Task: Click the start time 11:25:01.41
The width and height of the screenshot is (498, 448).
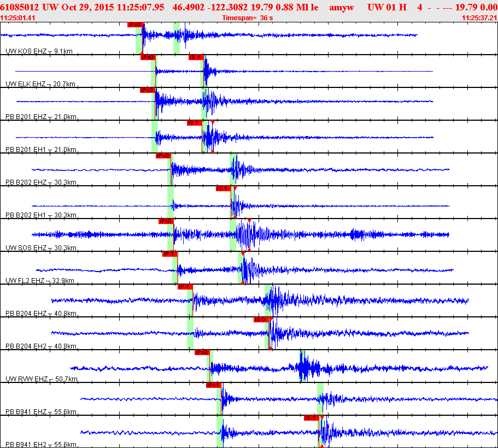Action: pyautogui.click(x=18, y=18)
